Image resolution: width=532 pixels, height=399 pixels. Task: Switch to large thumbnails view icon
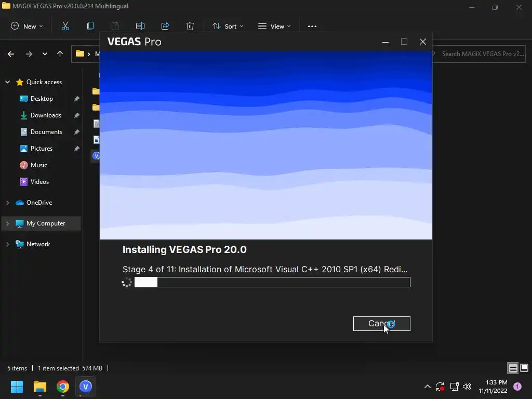pyautogui.click(x=524, y=368)
